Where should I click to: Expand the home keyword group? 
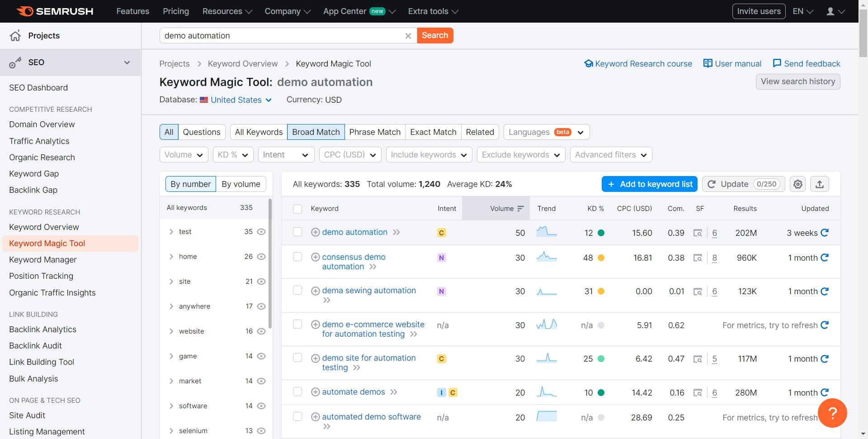[171, 257]
